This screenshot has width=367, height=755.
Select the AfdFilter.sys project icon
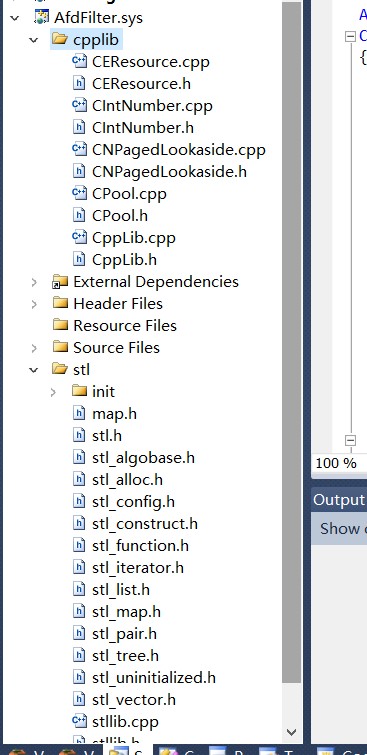[x=42, y=17]
